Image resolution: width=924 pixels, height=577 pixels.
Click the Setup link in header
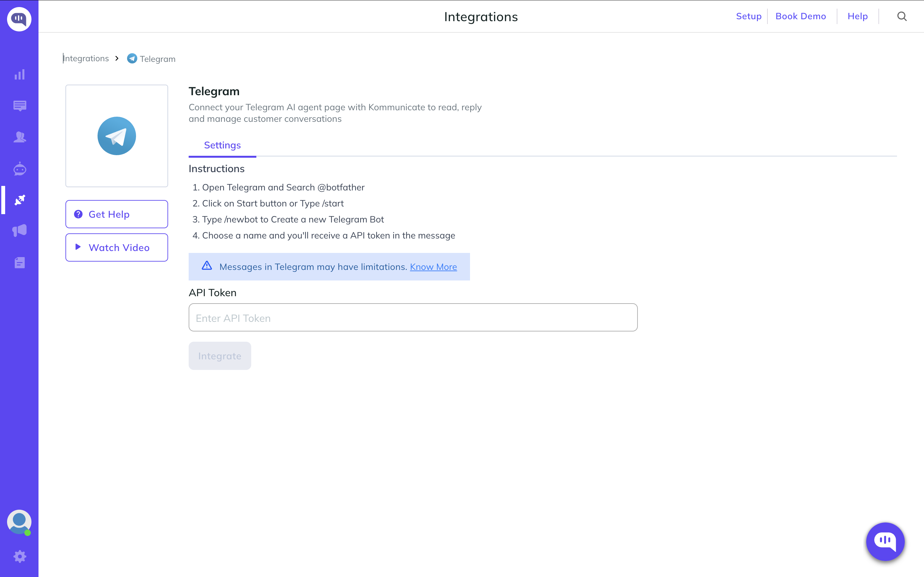[749, 16]
